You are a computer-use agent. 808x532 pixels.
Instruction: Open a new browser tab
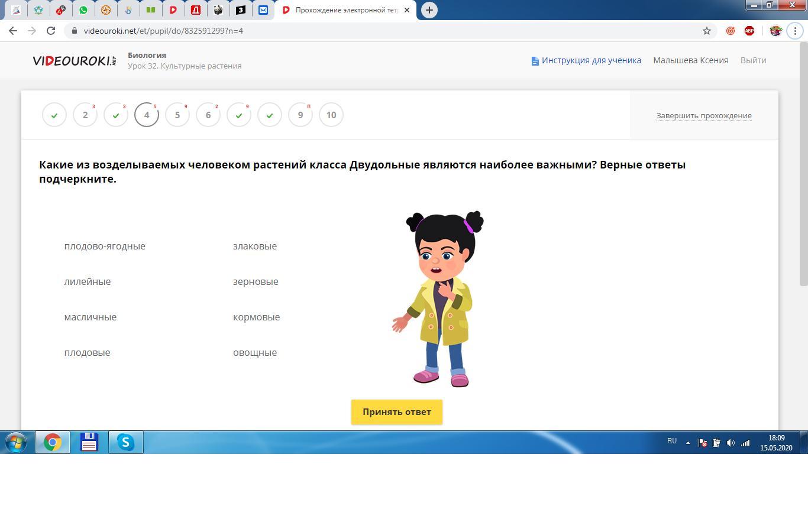point(429,10)
